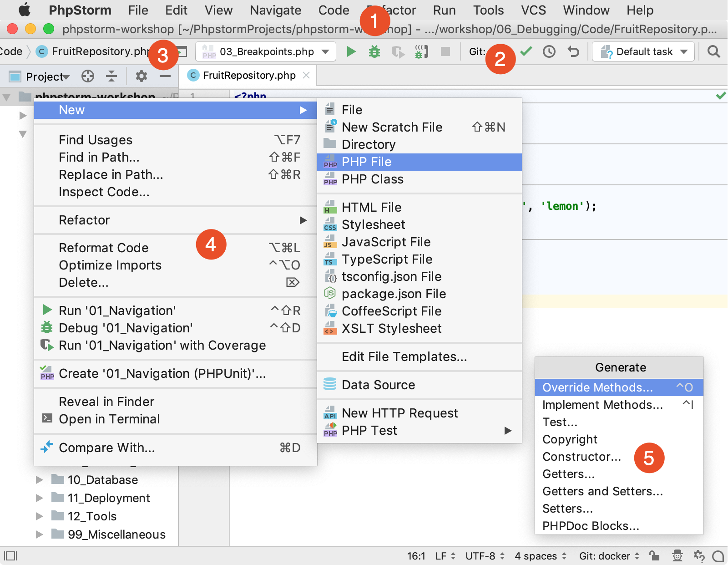This screenshot has width=728, height=565.
Task: Click the gears icon in status bar
Action: (x=699, y=556)
